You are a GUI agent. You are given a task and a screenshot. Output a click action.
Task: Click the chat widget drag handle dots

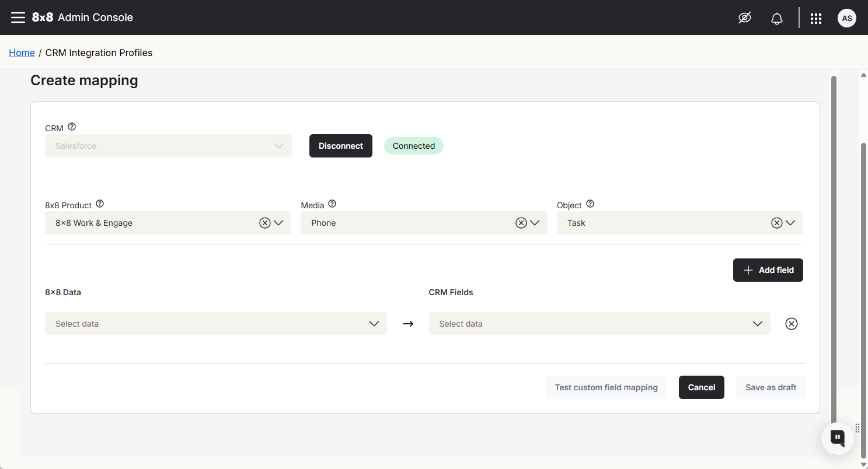[858, 428]
